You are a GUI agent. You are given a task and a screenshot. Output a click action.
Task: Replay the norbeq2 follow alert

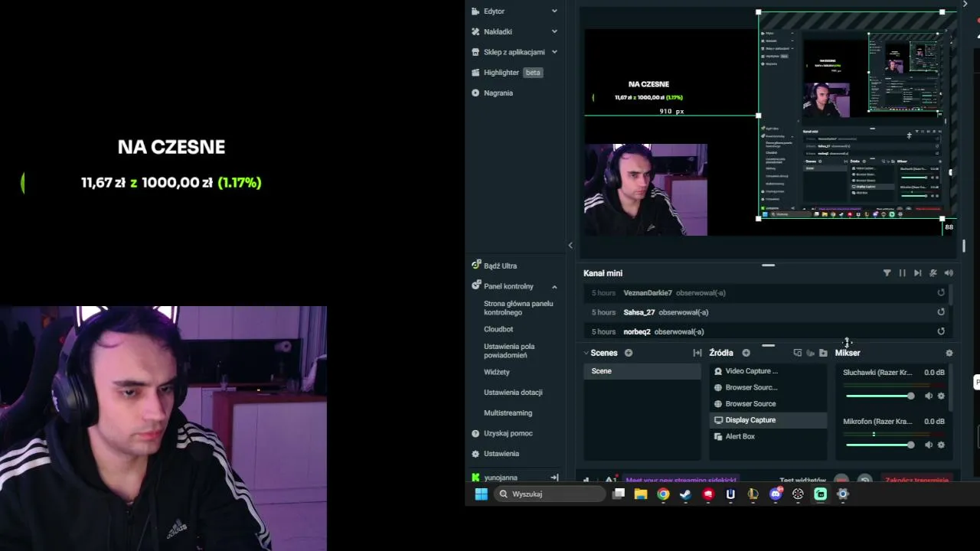[941, 331]
